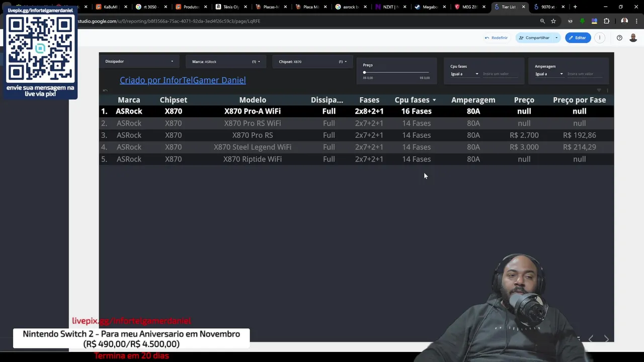644x362 pixels.
Task: Open the table filter icon
Action: point(599,90)
